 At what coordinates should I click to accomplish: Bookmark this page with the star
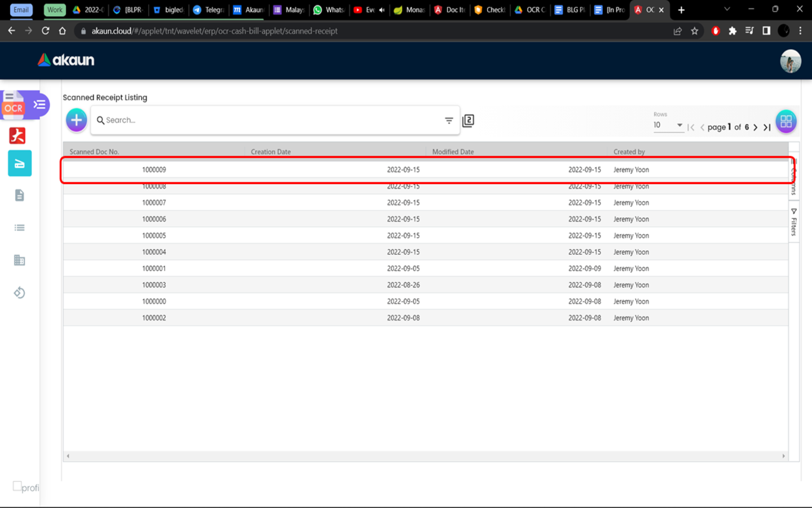pyautogui.click(x=695, y=31)
